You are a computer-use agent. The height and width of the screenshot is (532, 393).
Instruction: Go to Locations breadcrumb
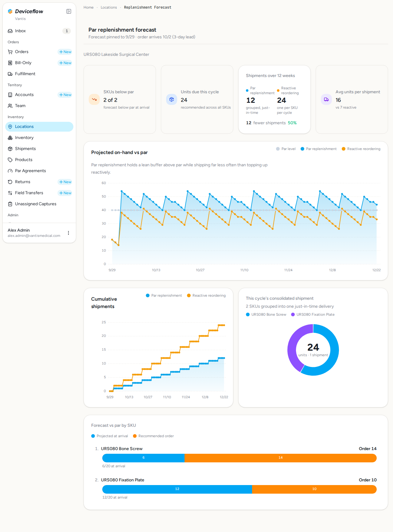[x=109, y=7]
